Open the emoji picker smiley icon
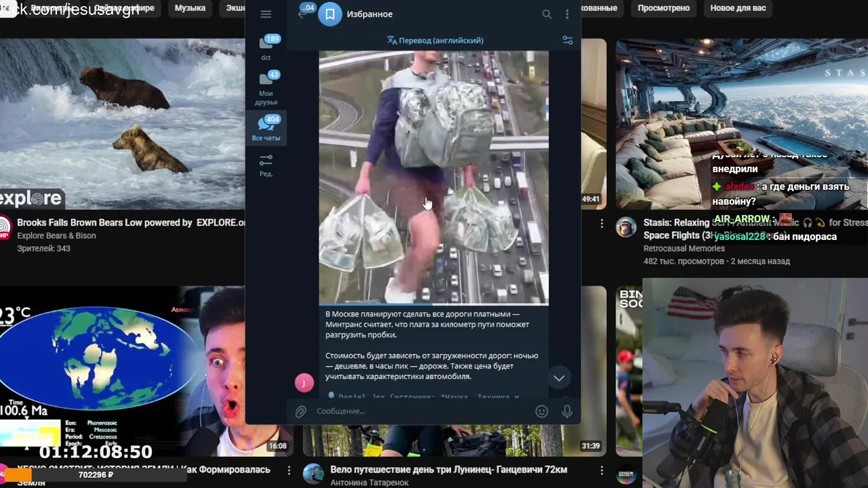The width and height of the screenshot is (868, 488). 541,411
